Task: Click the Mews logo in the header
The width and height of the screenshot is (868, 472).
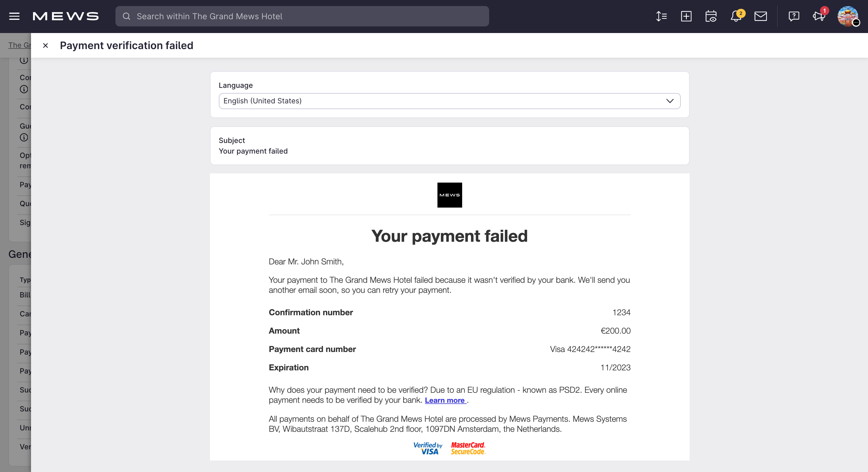Action: (x=66, y=16)
